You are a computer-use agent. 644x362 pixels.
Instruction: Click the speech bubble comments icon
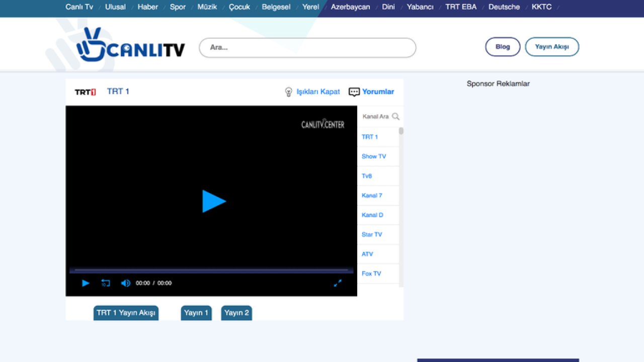click(354, 92)
